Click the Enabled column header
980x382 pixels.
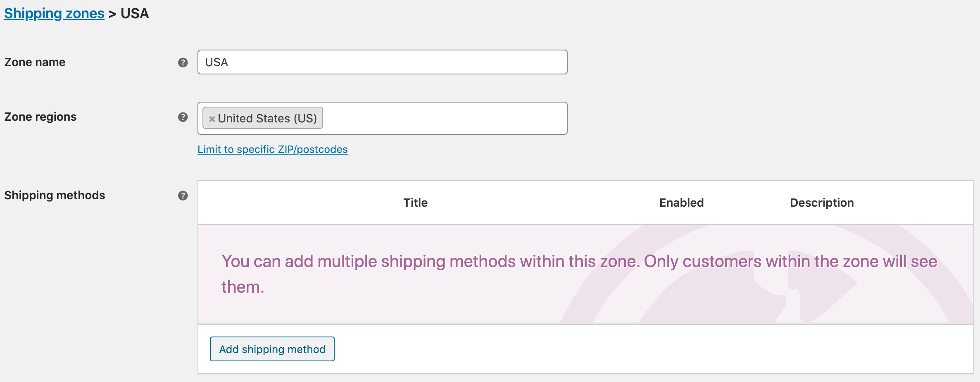pyautogui.click(x=682, y=203)
